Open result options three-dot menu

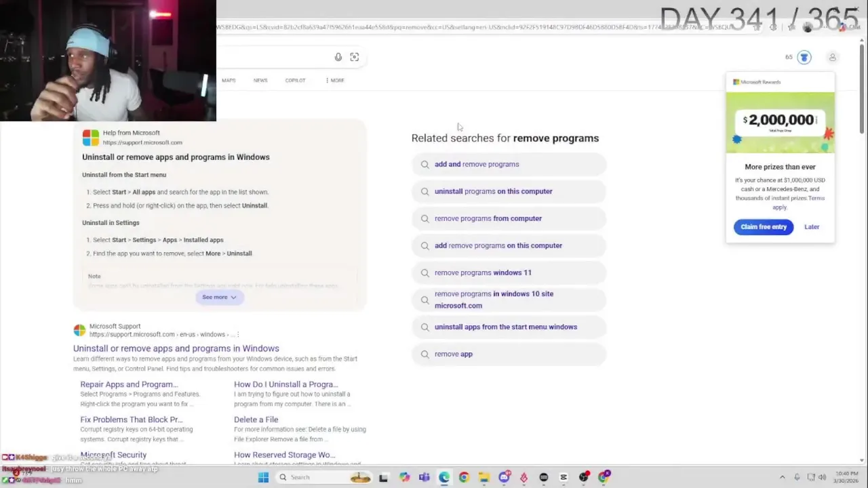pyautogui.click(x=238, y=334)
